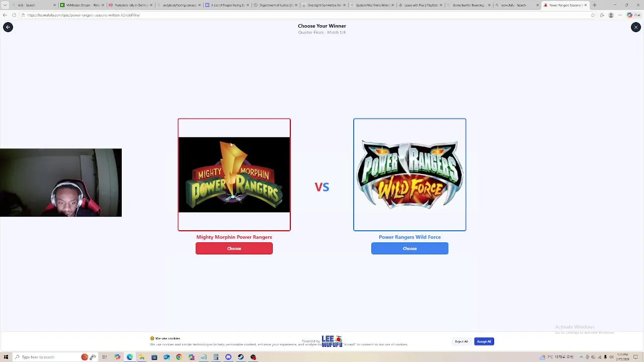Viewport: 644px width, 362px height.
Task: Switch to the Protesters rally in Delhi tab
Action: (x=131, y=5)
